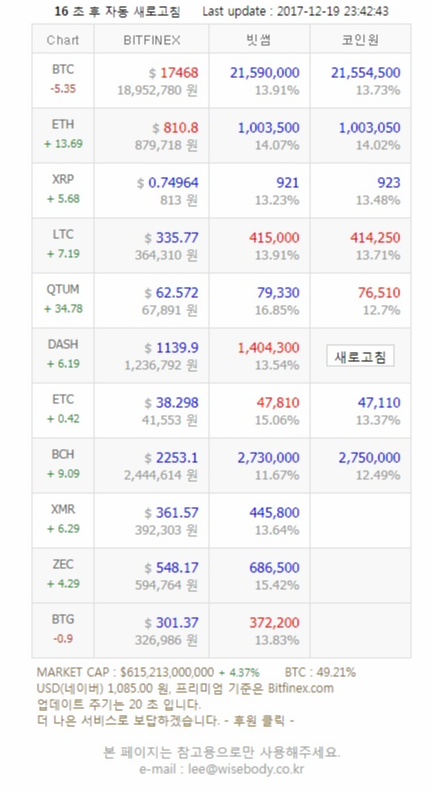Select 빗썸 QTUM price 79,330
The image size is (432, 792).
[x=278, y=293]
